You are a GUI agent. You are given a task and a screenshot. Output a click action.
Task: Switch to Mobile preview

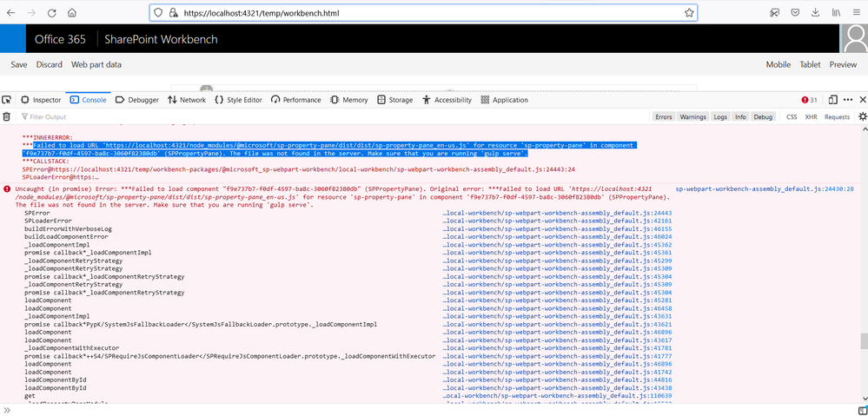click(x=779, y=65)
